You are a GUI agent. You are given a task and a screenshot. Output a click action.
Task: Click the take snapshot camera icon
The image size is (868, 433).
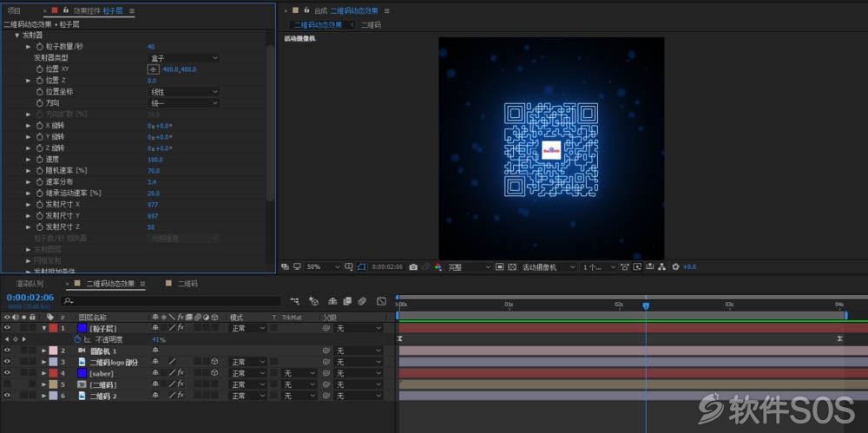tap(413, 267)
